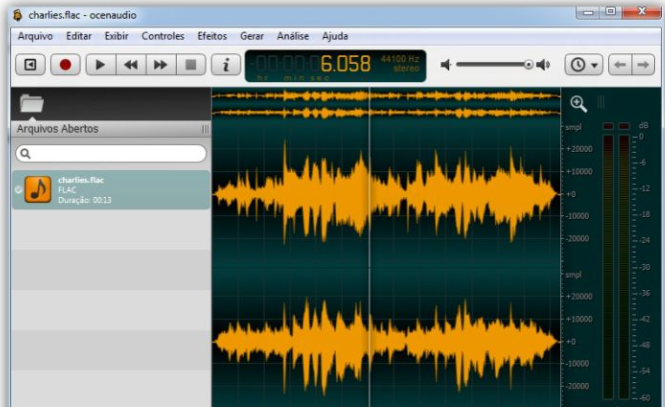The width and height of the screenshot is (665, 407).
Task: Click the grip handle next to zoom icon
Action: tap(601, 102)
